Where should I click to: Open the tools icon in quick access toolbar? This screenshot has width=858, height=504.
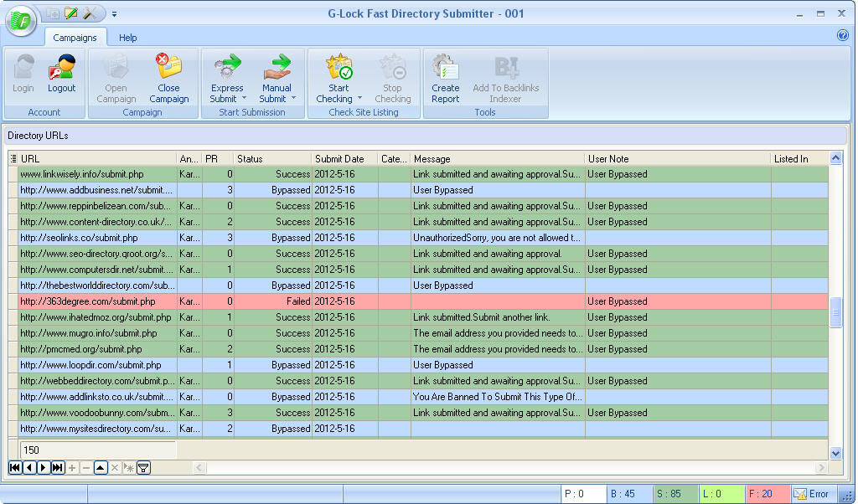click(x=91, y=13)
